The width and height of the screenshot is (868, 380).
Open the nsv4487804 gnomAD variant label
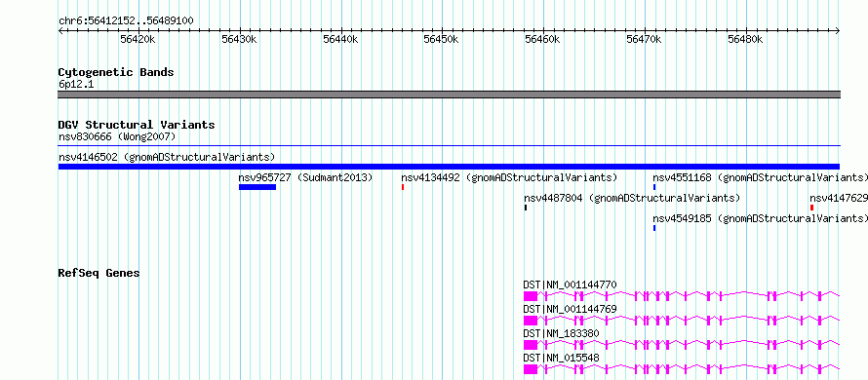click(x=632, y=198)
